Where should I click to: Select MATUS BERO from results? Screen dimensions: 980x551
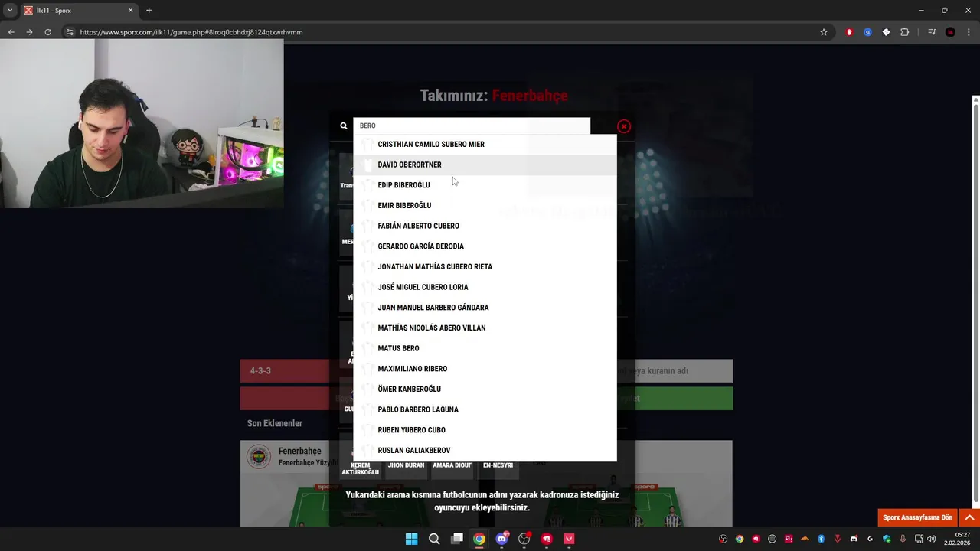click(x=485, y=348)
